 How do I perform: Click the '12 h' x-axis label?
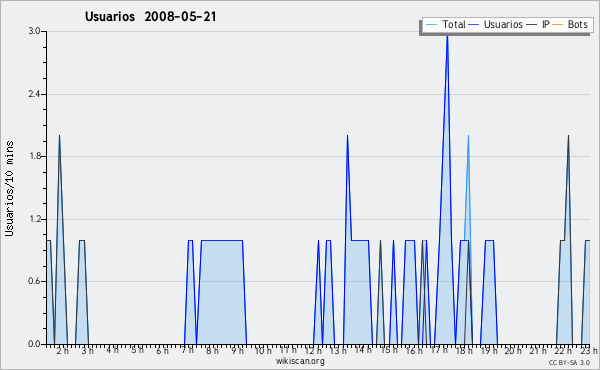[313, 350]
